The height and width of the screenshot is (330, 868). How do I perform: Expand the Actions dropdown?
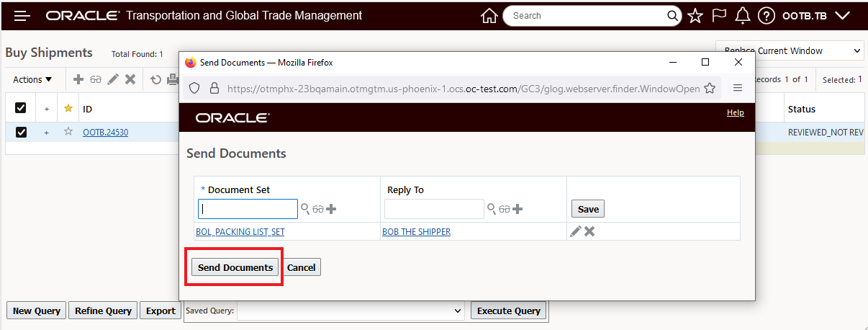pos(32,79)
